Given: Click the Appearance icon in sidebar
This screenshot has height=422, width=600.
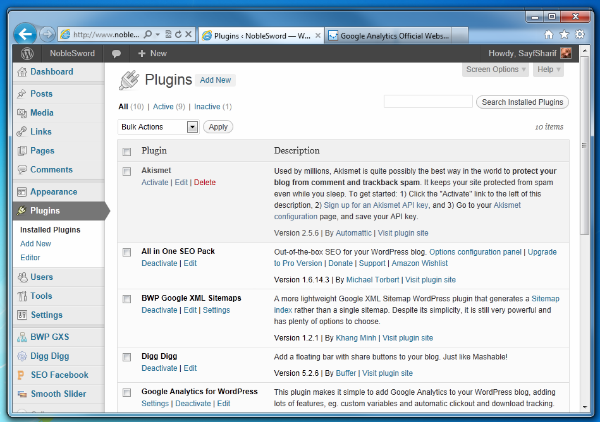Looking at the screenshot, I should [x=22, y=192].
